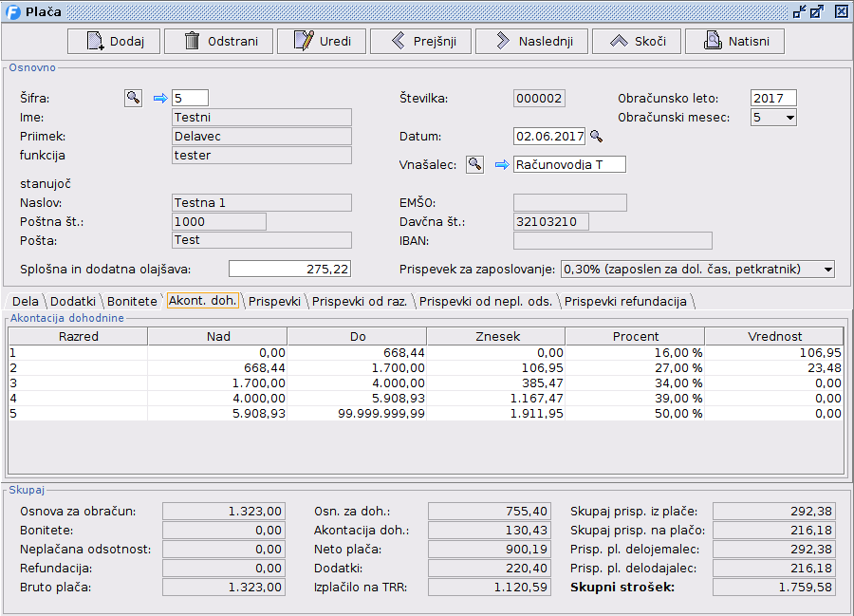The height and width of the screenshot is (616, 854).
Task: Expand the Obračunski mesec dropdown
Action: pyautogui.click(x=789, y=118)
